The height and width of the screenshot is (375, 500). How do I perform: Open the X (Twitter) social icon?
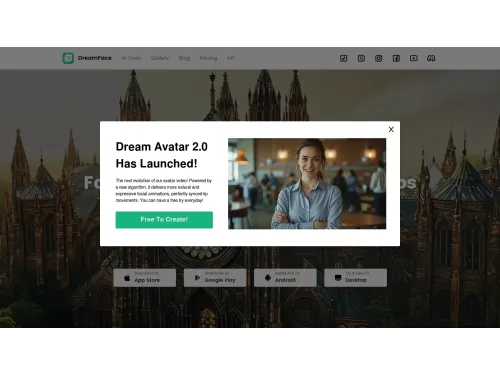click(x=361, y=58)
